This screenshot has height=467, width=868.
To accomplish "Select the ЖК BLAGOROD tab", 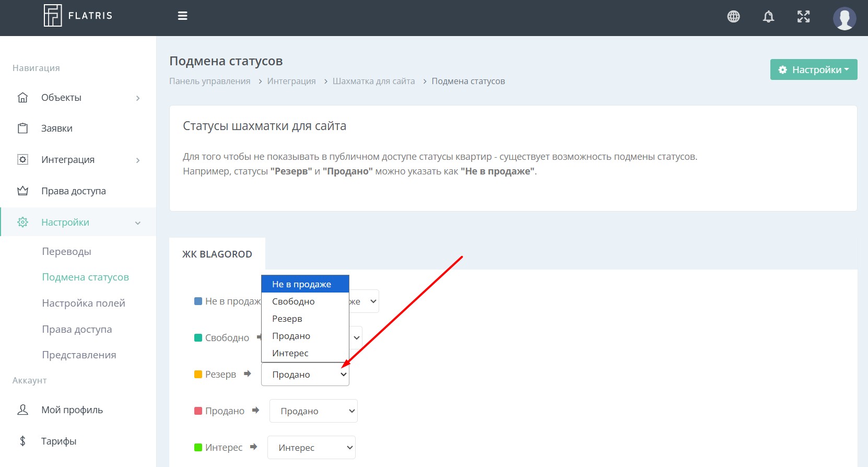I will 217,254.
